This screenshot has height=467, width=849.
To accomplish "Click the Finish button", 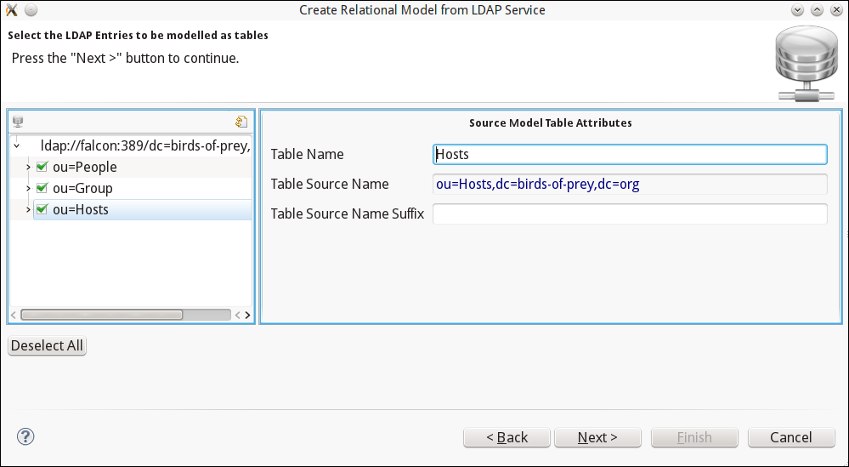I will click(695, 437).
